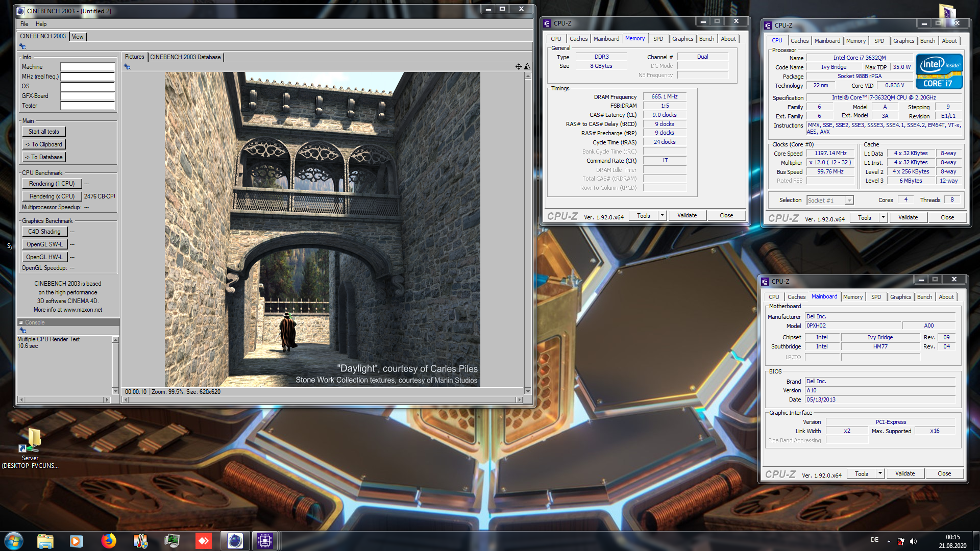Click the MHz (real freq.) input field

[x=87, y=77]
